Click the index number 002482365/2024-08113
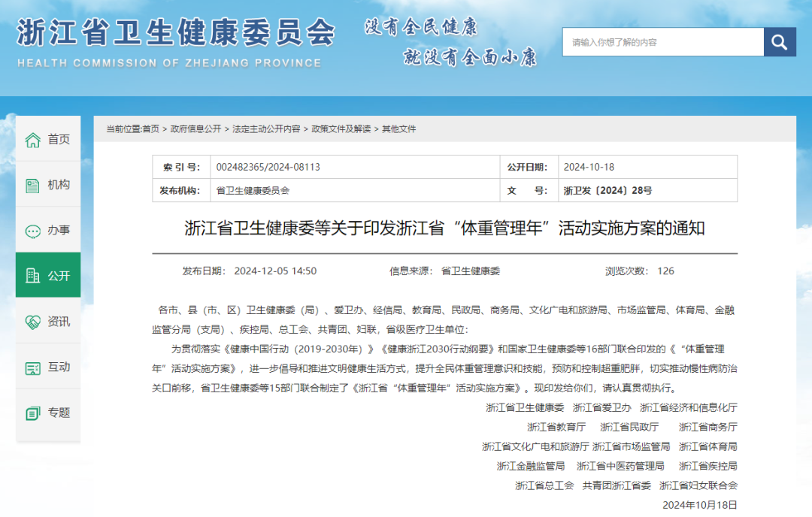This screenshot has height=517, width=812. tap(268, 167)
